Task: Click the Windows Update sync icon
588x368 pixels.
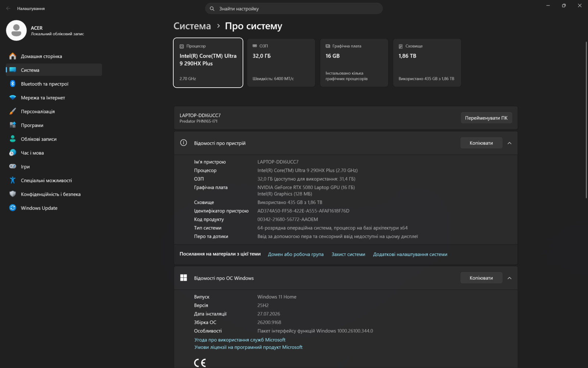Action: click(12, 208)
